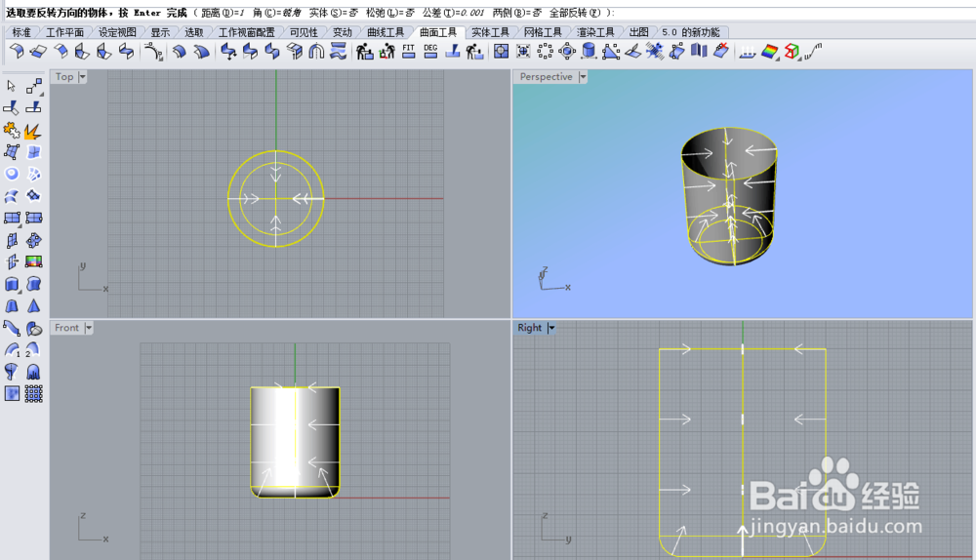Image resolution: width=976 pixels, height=560 pixels.
Task: Open the 设定视图 tab
Action: pos(117,32)
